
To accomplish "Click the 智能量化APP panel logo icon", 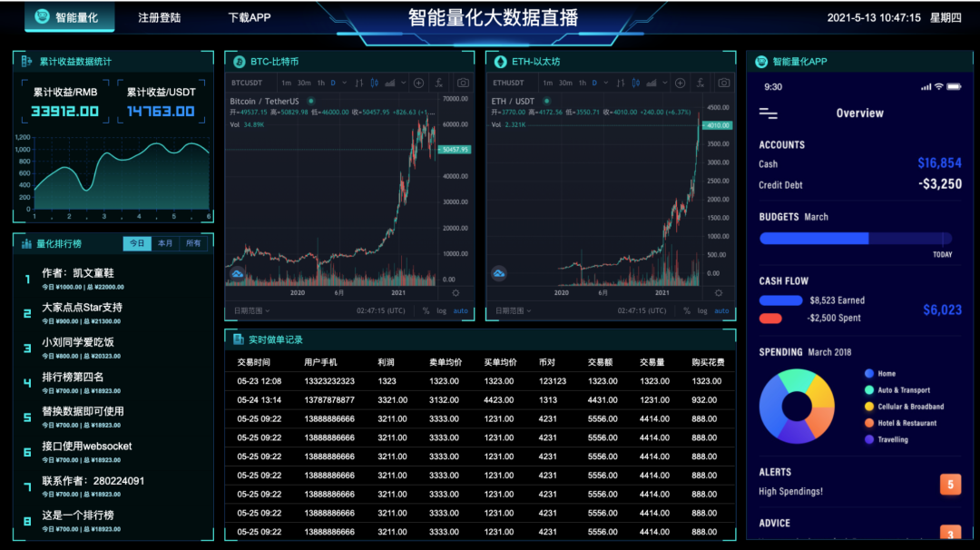I will click(x=761, y=61).
